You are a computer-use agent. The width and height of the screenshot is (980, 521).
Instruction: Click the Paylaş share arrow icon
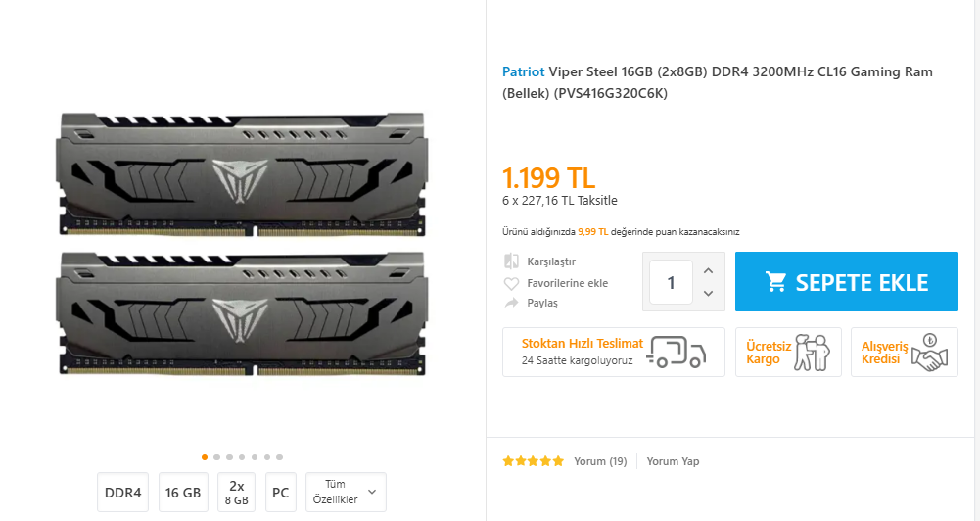click(510, 304)
